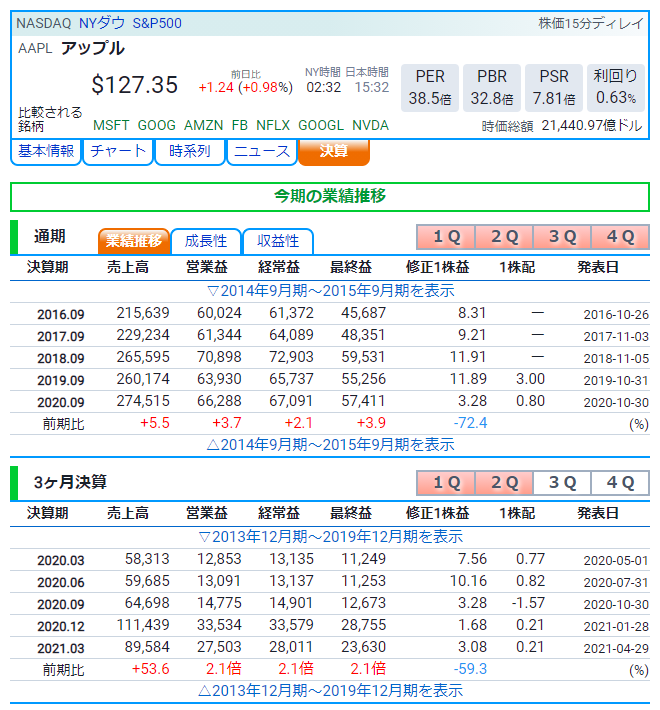Toggle 1Q filter in 通期 section

pyautogui.click(x=446, y=237)
